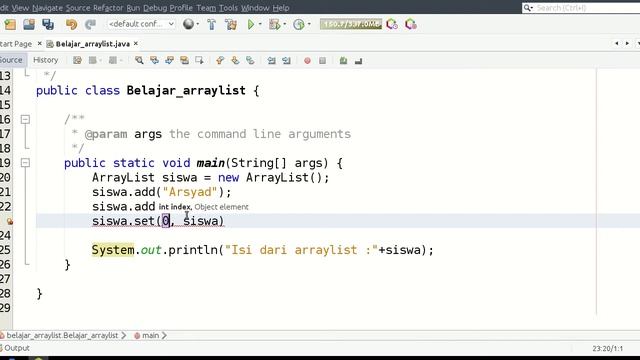Switch to History view
Viewport: 640px width, 360px height.
[46, 60]
